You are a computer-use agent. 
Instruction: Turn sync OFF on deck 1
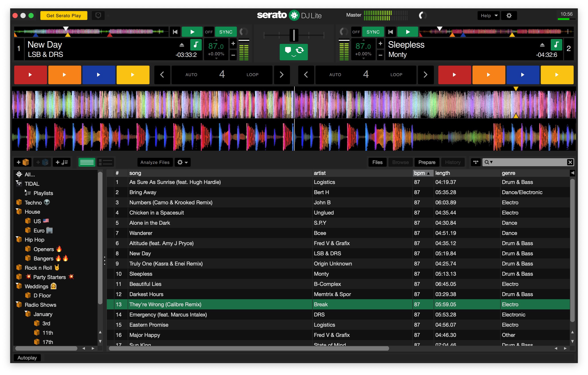point(209,32)
